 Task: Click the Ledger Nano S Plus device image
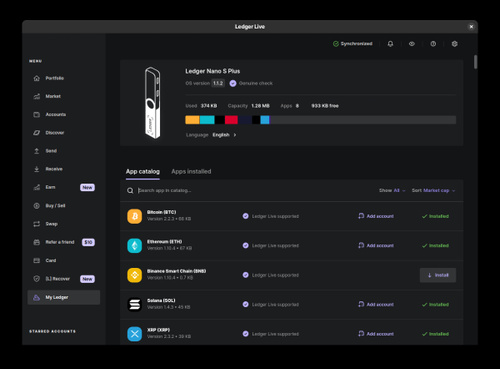[x=153, y=103]
